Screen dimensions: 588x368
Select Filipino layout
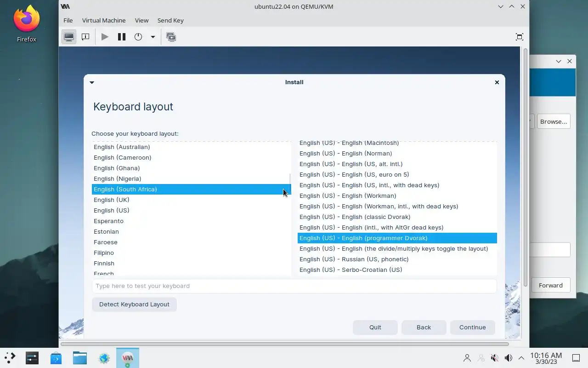(191, 253)
